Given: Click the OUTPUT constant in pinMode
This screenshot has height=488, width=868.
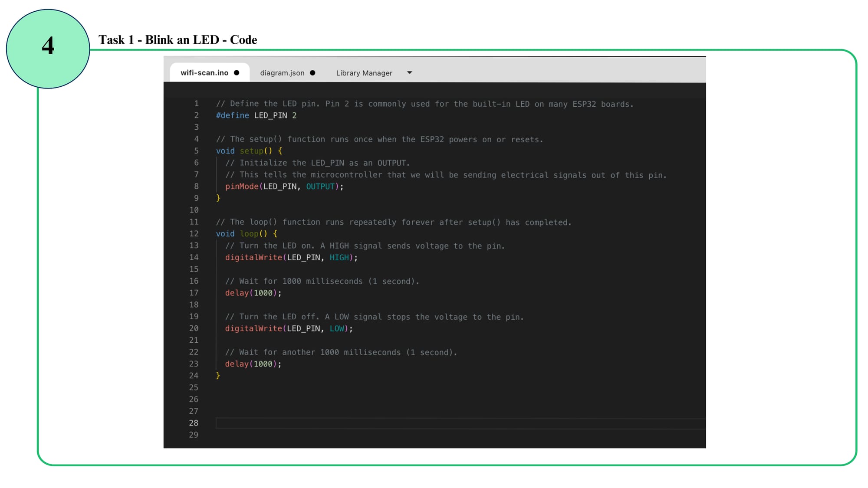Looking at the screenshot, I should [x=320, y=187].
